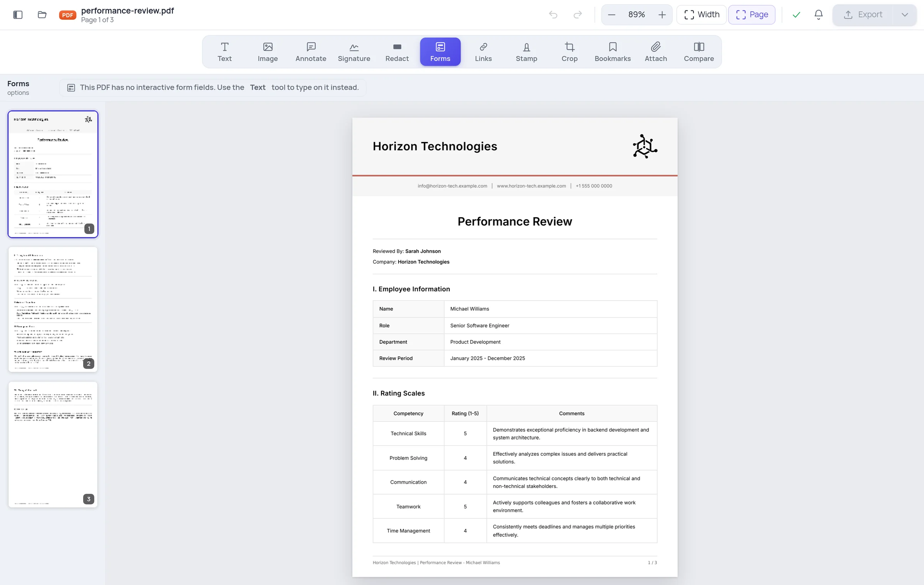Click the Export button

[x=863, y=15]
